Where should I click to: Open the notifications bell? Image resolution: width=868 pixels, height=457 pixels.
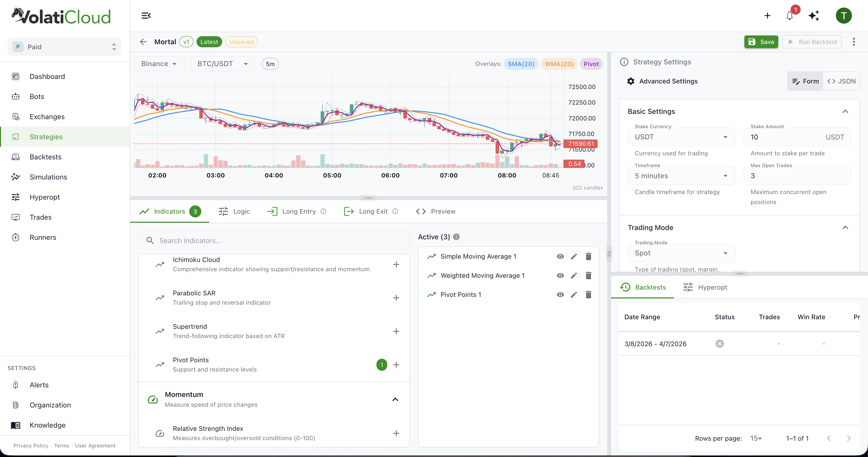click(x=789, y=16)
